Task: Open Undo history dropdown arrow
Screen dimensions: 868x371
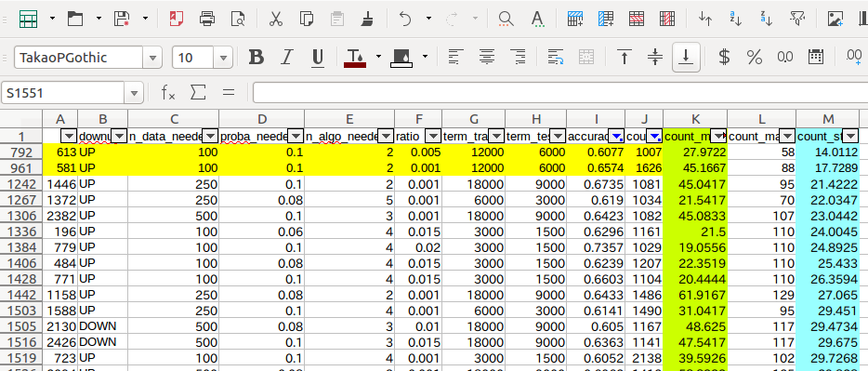Action: click(429, 19)
